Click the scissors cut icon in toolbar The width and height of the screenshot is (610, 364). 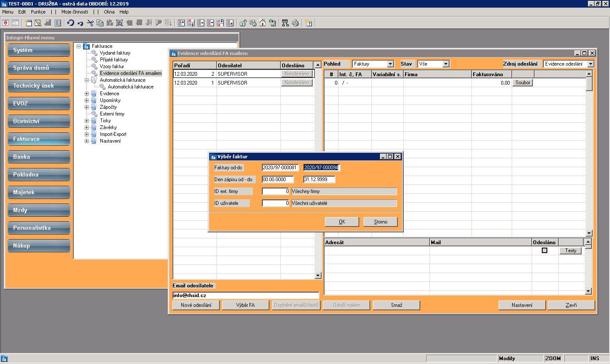click(90, 23)
